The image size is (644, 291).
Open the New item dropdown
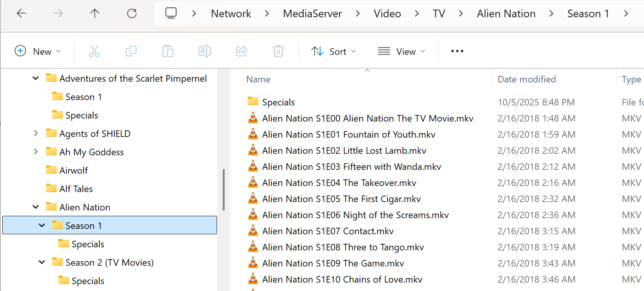[x=38, y=51]
